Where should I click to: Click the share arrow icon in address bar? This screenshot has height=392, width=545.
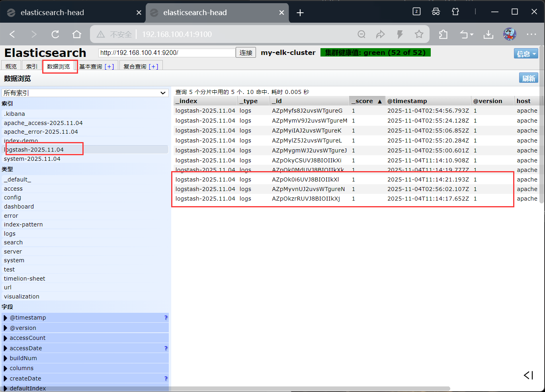point(381,34)
